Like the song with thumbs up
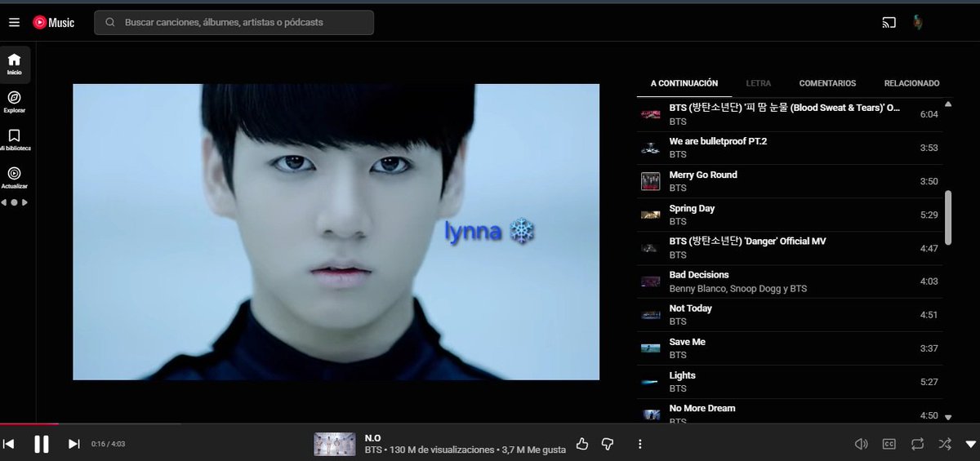Screen dimensions: 980x461 point(582,444)
